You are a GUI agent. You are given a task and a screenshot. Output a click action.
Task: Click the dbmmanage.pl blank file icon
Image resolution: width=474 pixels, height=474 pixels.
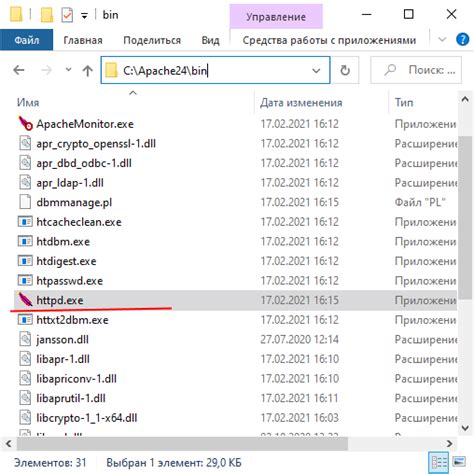25,202
